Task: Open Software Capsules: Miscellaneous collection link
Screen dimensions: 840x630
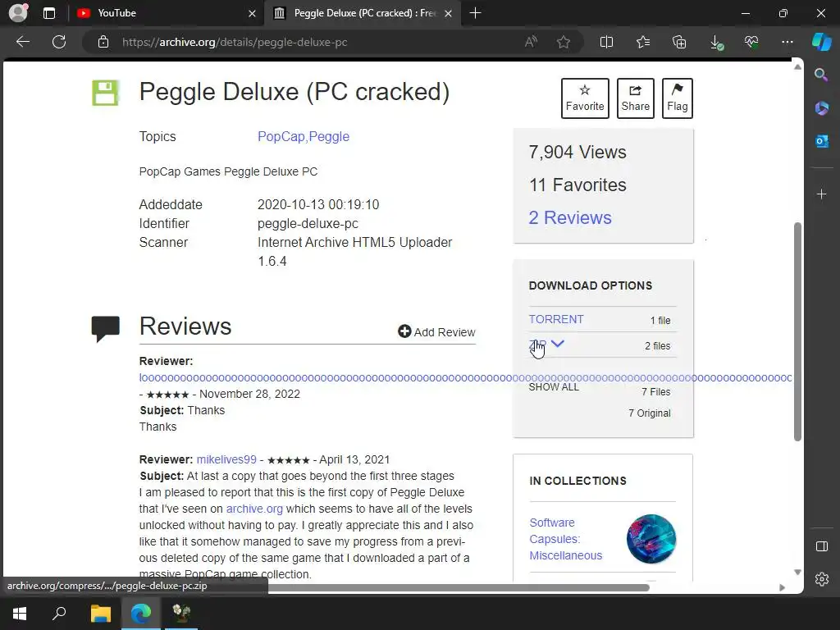Action: [566, 539]
